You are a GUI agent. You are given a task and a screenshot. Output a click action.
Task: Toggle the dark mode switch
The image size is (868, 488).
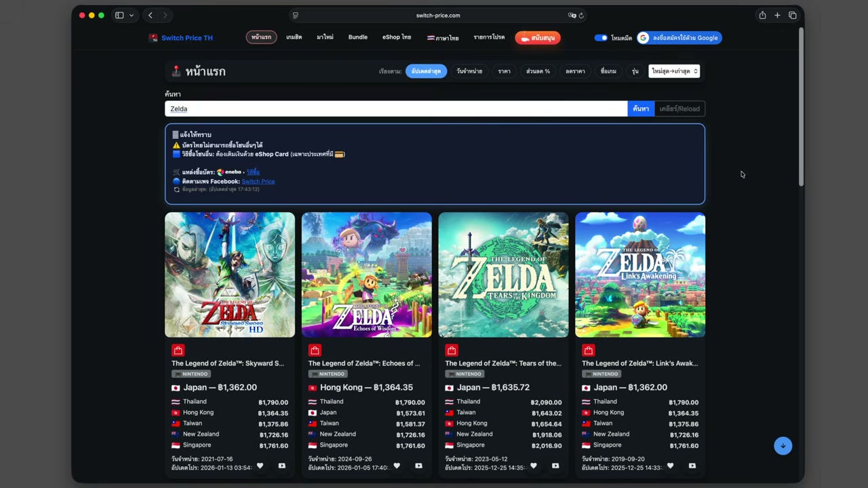point(601,38)
